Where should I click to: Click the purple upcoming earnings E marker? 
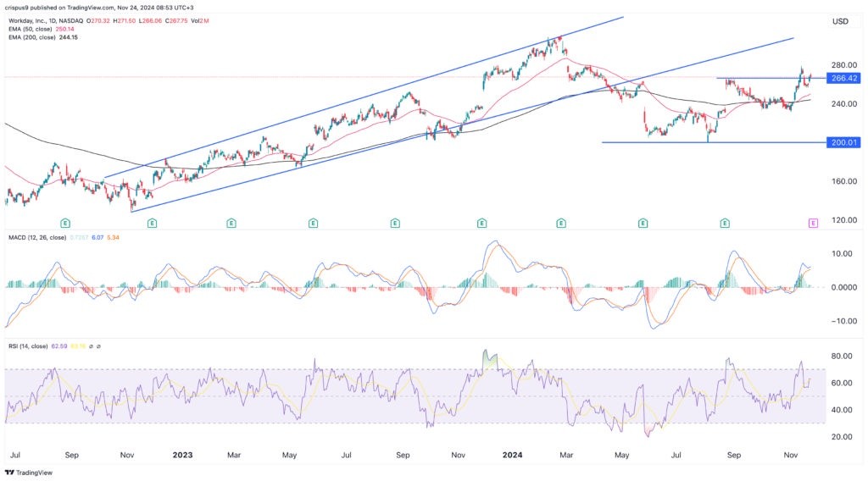[813, 223]
